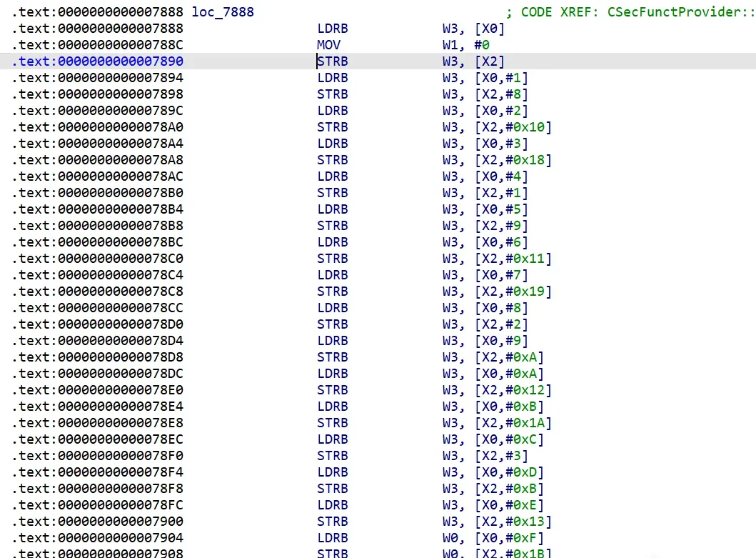Click the MOV mnemonic
The width and height of the screenshot is (756, 558).
tap(329, 45)
